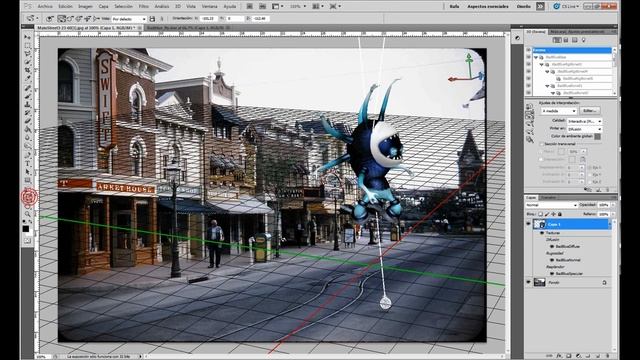640x360 pixels.
Task: Toggle lock transparent pixels icon
Action: click(540, 214)
